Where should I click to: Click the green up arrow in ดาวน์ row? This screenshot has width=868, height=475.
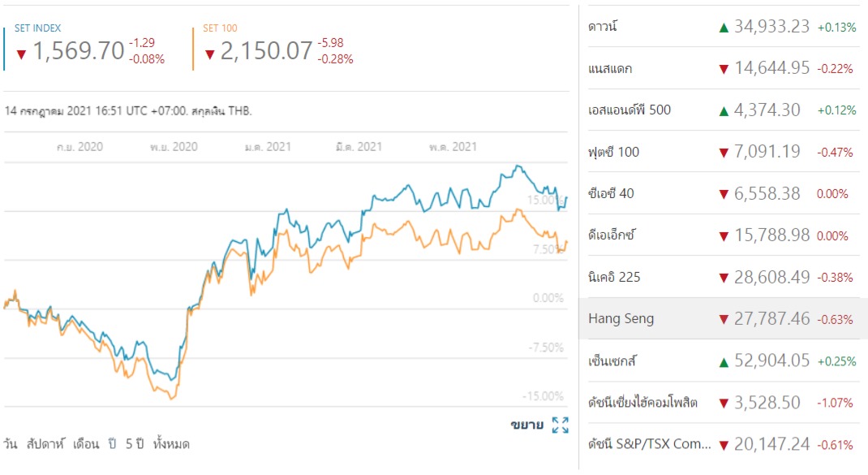724,27
